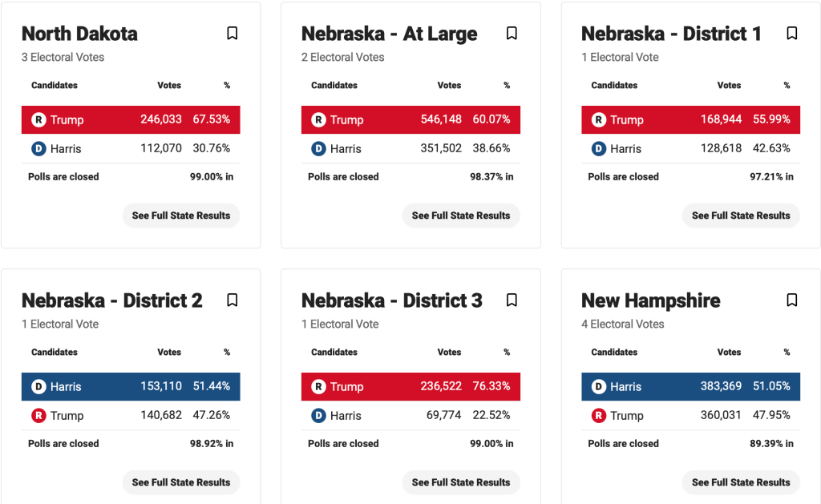Bookmark Nebraska - District 1 results
This screenshot has height=504, width=821.
pos(792,34)
